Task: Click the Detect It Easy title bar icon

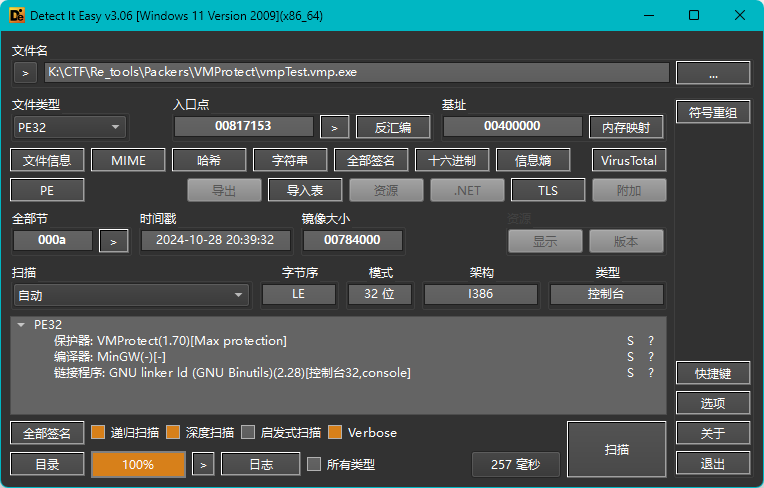Action: click(x=17, y=16)
